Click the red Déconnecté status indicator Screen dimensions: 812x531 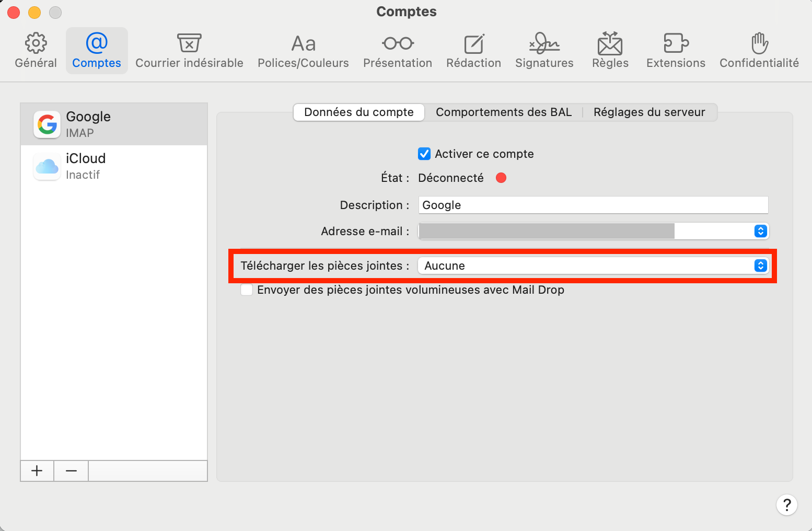[501, 178]
